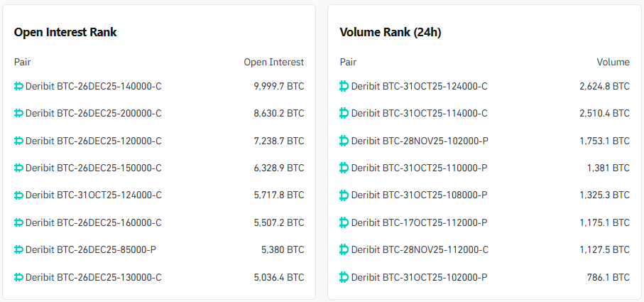Click Deribit icon beside BTC-26DEC25-150000-C
Image resolution: width=644 pixels, height=302 pixels.
pos(18,168)
